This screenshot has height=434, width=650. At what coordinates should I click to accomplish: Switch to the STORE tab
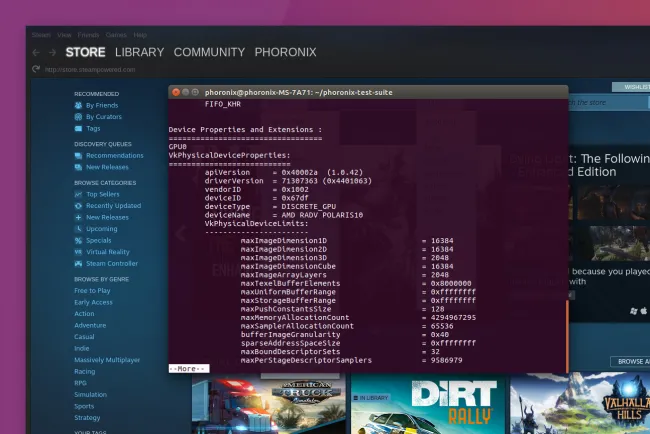tap(85, 52)
